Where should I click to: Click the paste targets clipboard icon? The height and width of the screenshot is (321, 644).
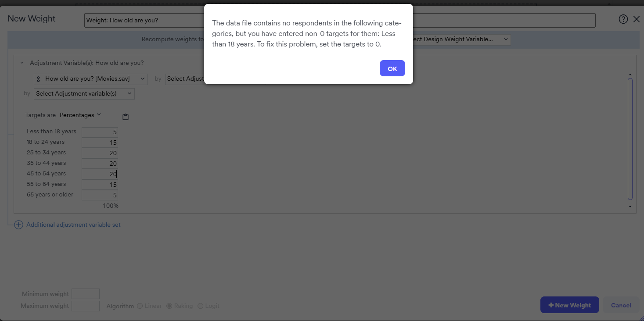click(126, 117)
